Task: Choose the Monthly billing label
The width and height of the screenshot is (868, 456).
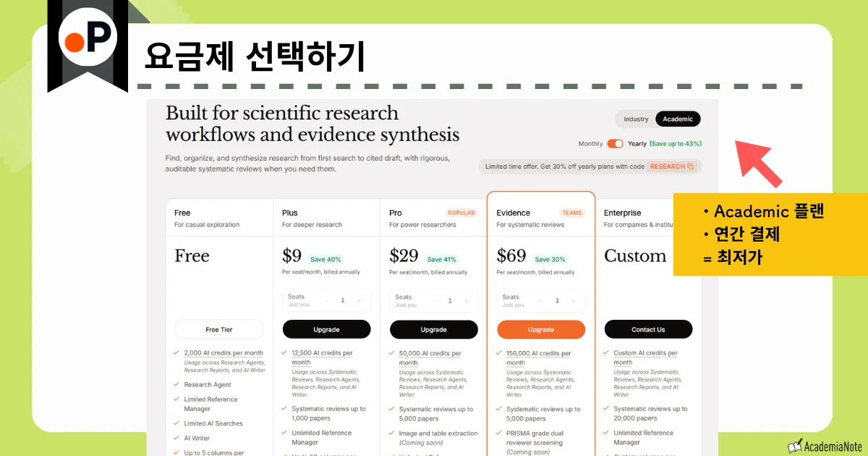Action: click(x=590, y=143)
